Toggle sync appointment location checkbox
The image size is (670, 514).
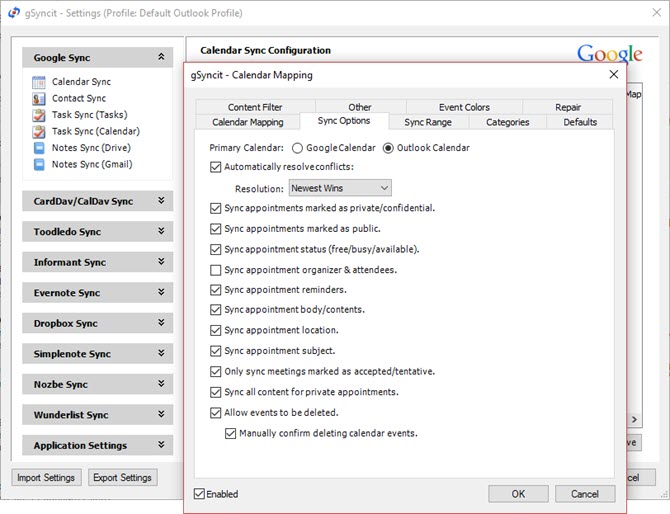coord(215,330)
